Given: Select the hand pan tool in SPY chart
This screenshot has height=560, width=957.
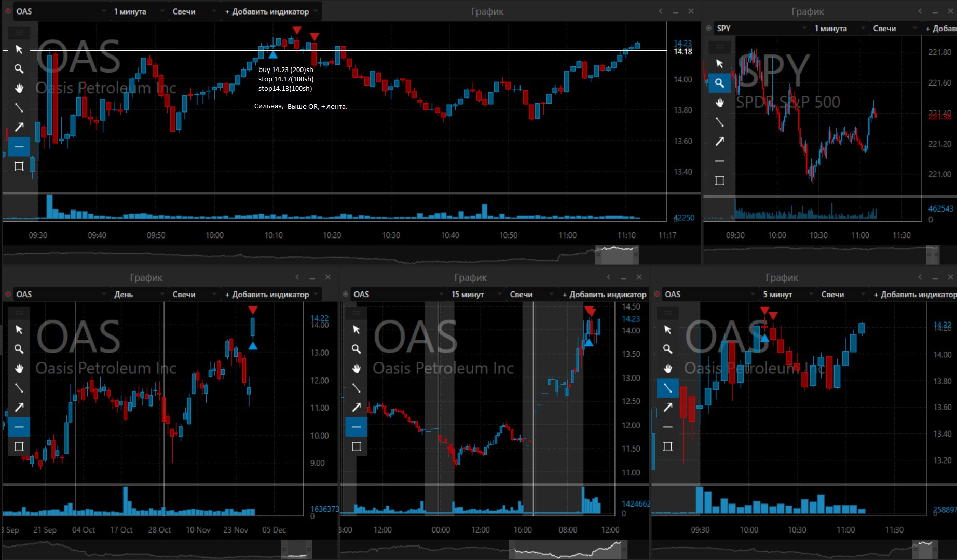Looking at the screenshot, I should click(720, 102).
